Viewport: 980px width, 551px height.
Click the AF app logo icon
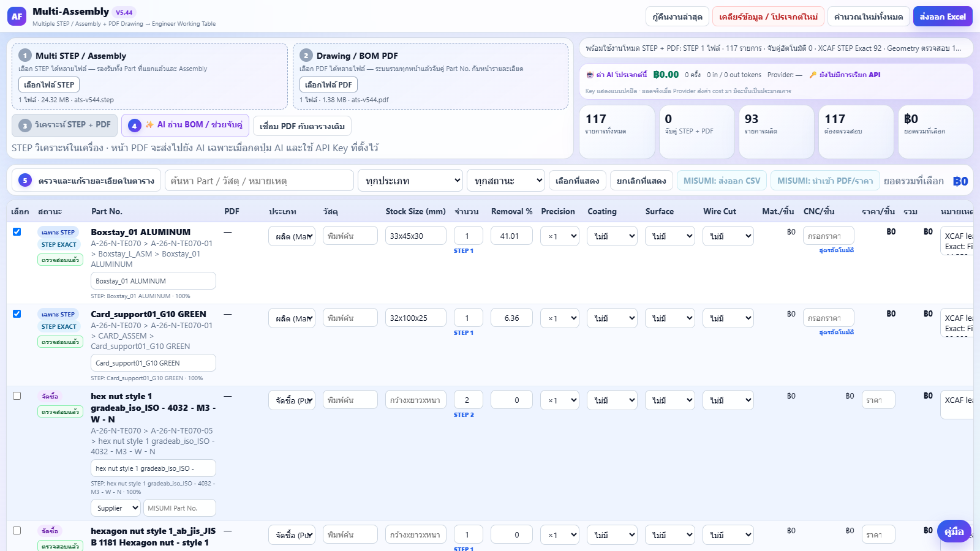(x=17, y=17)
